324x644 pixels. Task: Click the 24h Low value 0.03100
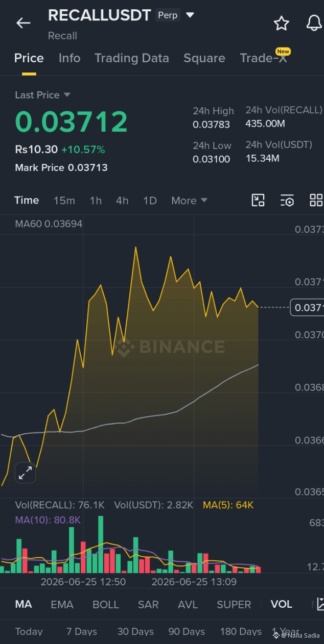pos(211,159)
